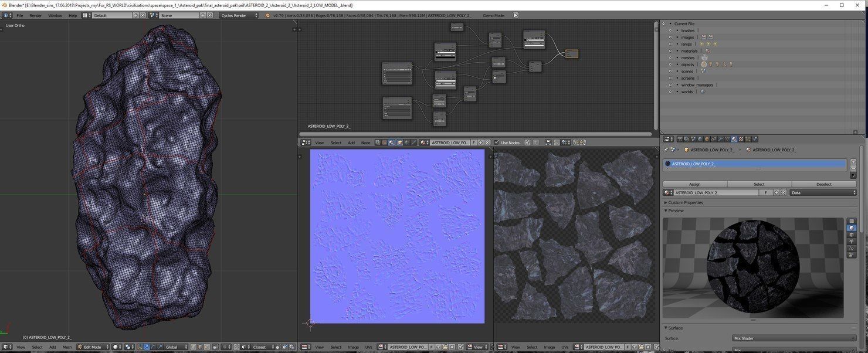868x353 pixels.
Task: Expand the meshes row in outliner
Action: click(670, 57)
